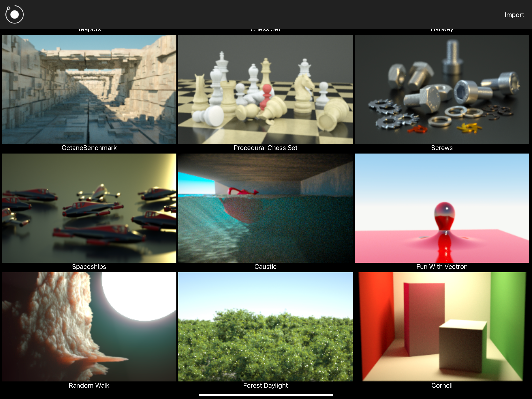Click the Forest Daylight caption
This screenshot has width=532, height=399.
[x=265, y=386]
